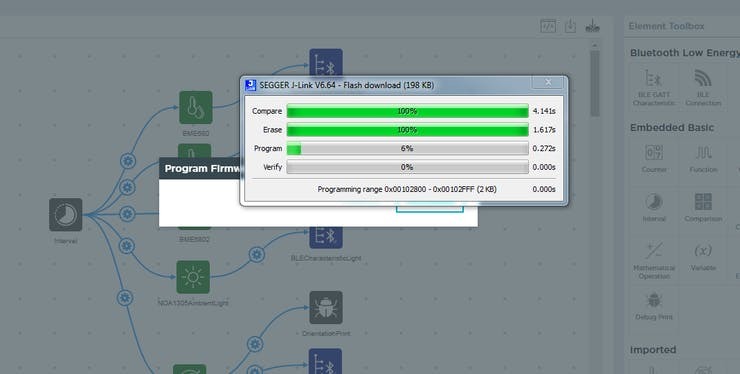Pick Mathematical Operation element from toolbox
The width and height of the screenshot is (740, 374).
tap(654, 261)
